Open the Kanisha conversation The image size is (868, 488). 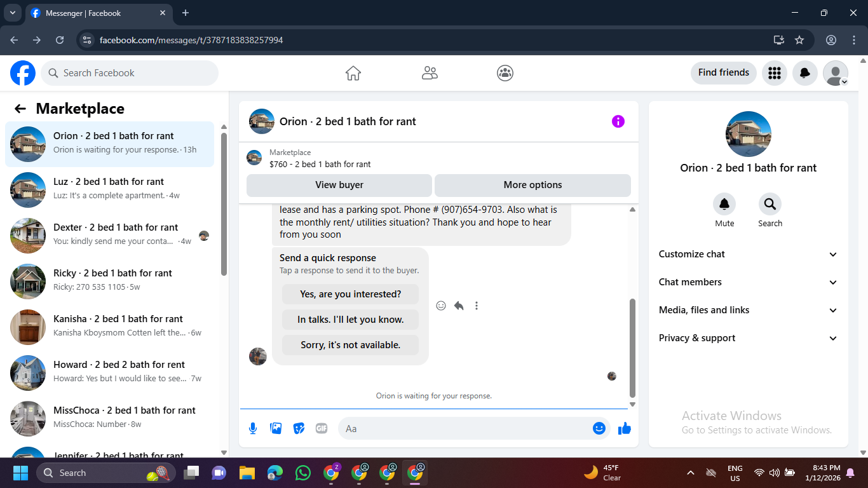tap(109, 327)
